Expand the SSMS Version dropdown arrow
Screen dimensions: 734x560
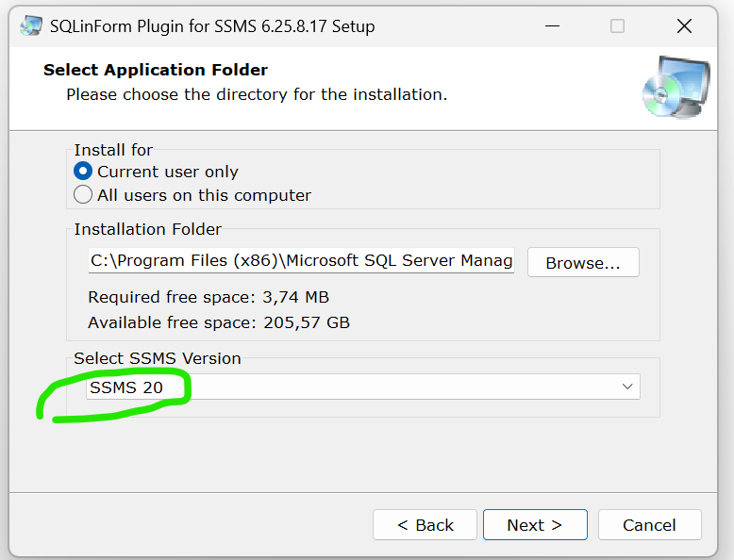(627, 387)
